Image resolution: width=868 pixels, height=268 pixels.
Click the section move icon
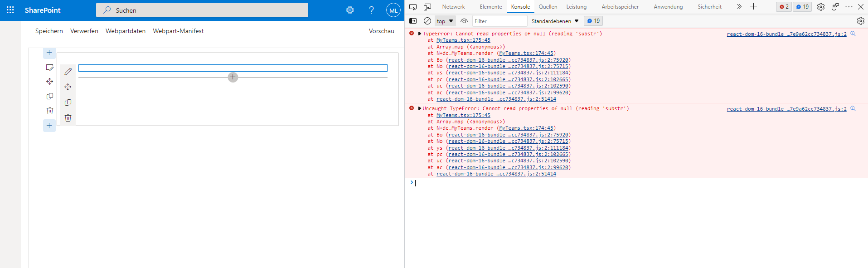click(x=50, y=82)
